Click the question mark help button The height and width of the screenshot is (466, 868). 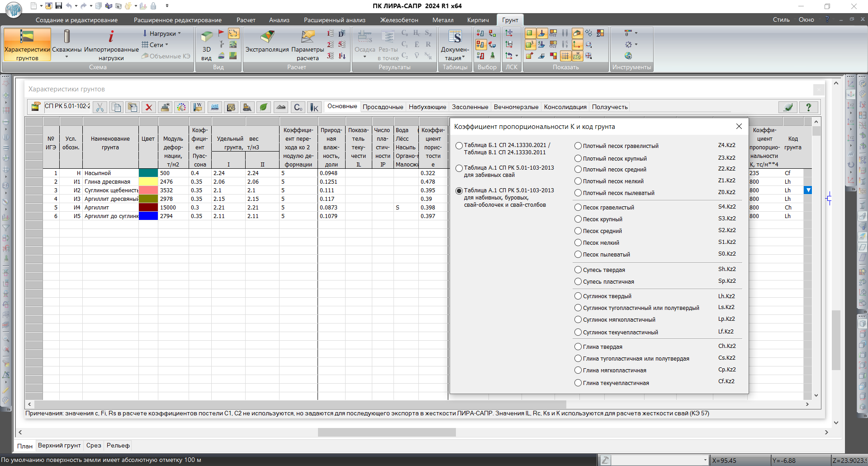tap(808, 107)
